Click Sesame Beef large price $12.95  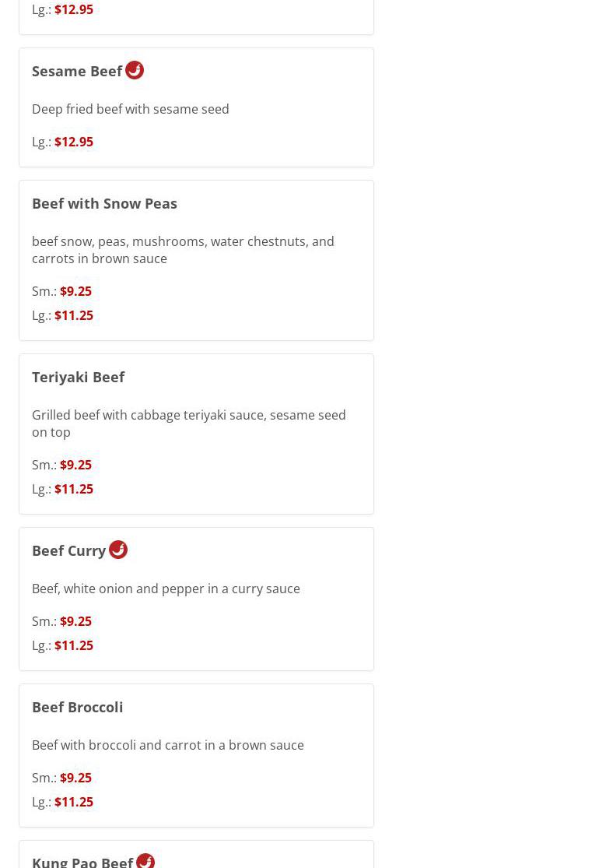[73, 142]
